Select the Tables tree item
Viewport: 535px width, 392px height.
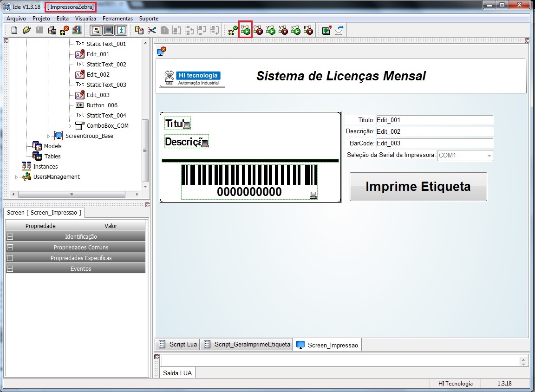point(52,156)
